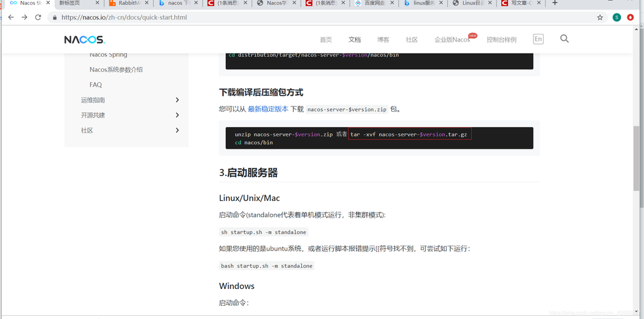
Task: Click the 3.启动服务器 heading
Action: [248, 173]
